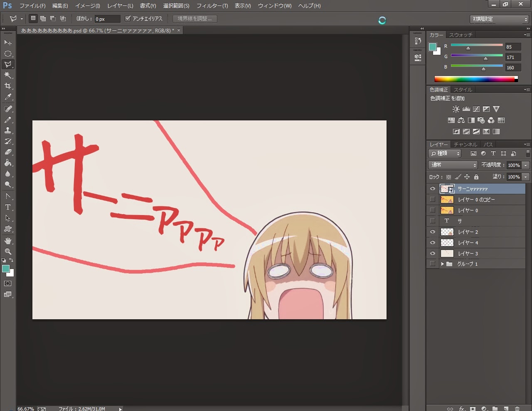This screenshot has height=411, width=532.
Task: Toggle the lock all button
Action: point(476,177)
